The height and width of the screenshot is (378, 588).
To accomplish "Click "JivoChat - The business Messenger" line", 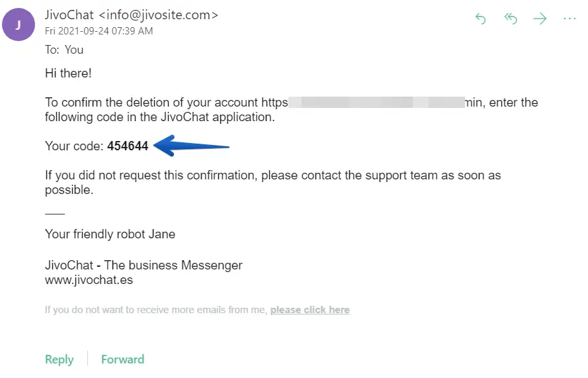I will click(x=144, y=265).
